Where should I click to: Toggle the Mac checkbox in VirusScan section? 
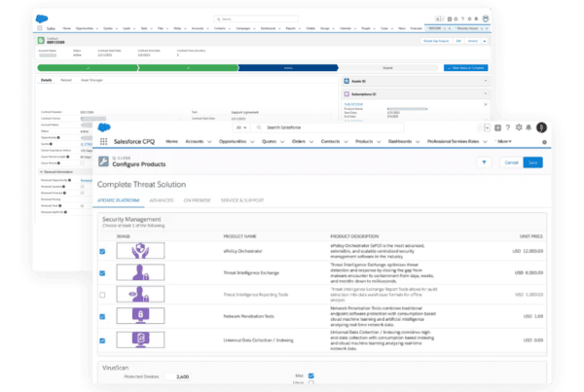tap(311, 375)
